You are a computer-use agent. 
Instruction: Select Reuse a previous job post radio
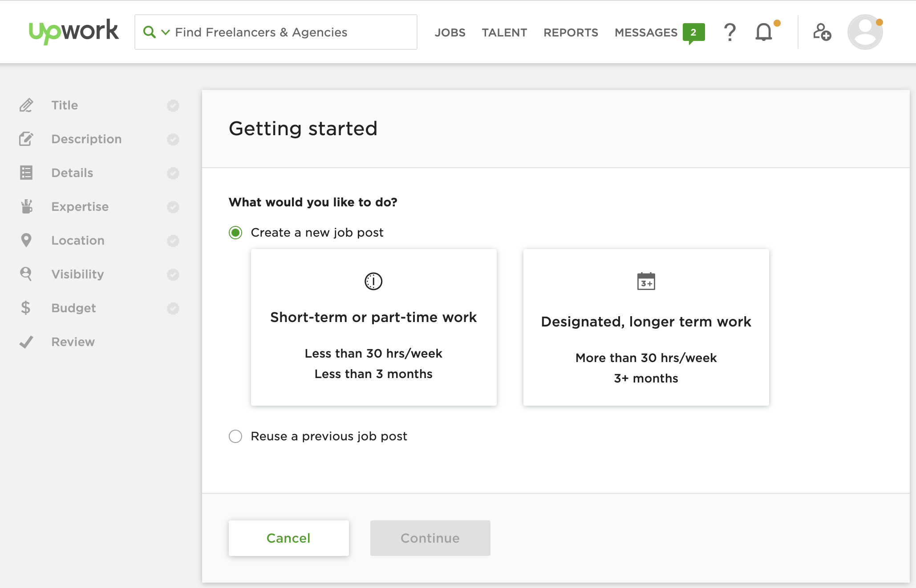coord(235,436)
